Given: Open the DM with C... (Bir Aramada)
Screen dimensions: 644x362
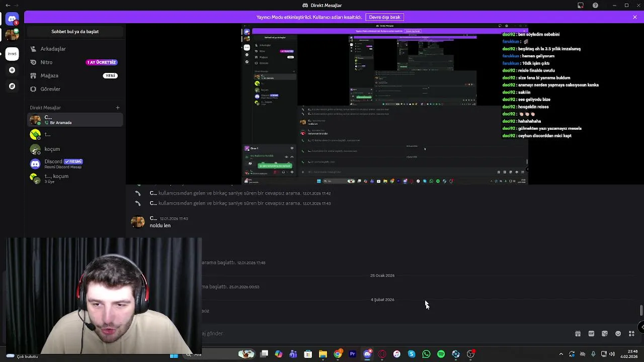Looking at the screenshot, I should tap(74, 120).
